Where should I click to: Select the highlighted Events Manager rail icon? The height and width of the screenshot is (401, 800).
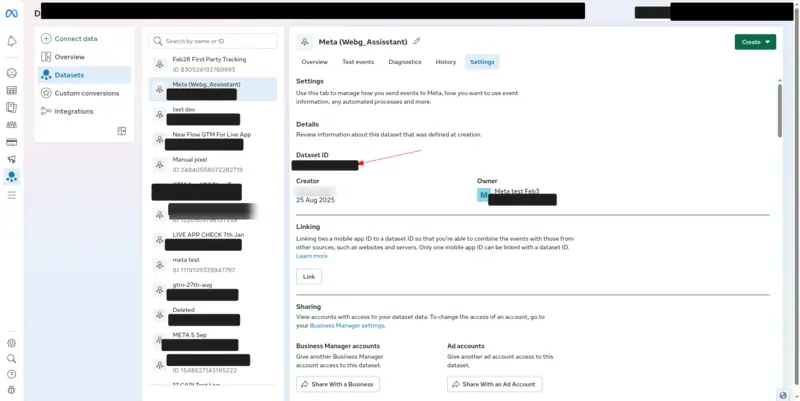click(x=11, y=177)
